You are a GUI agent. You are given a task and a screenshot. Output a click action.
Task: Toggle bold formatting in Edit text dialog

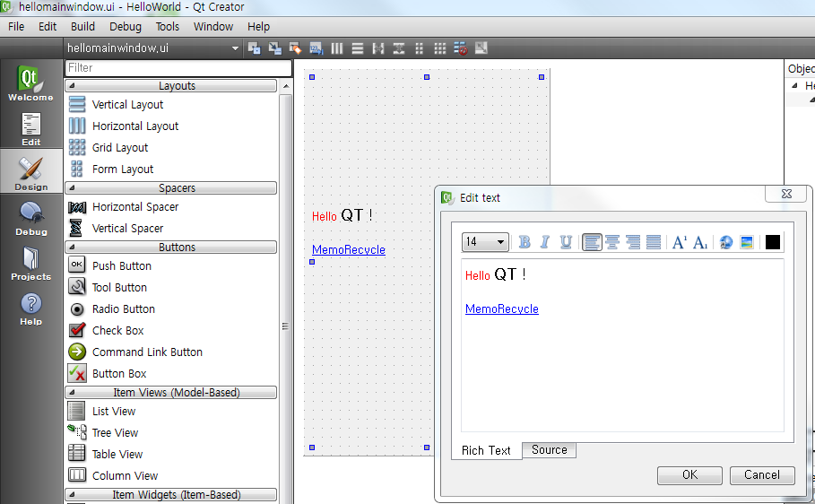click(525, 242)
